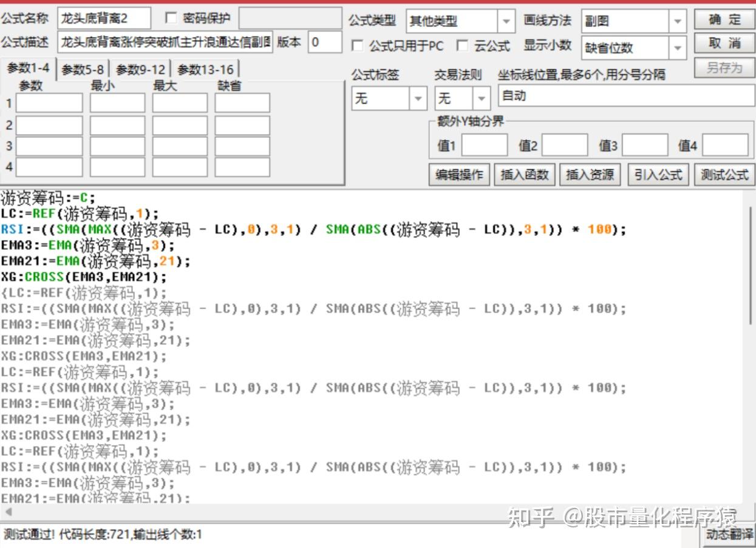Click row 4 参数 name field
The height and width of the screenshot is (548, 756).
pyautogui.click(x=49, y=167)
